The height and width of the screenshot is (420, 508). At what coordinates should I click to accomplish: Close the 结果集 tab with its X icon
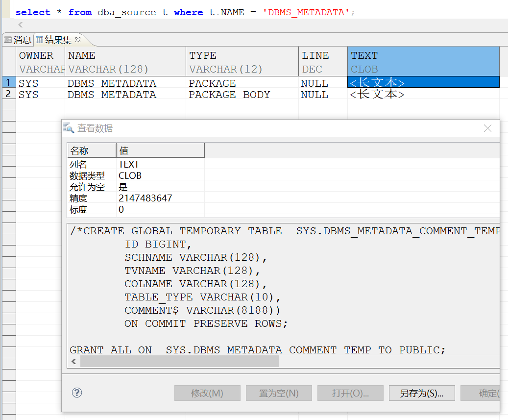tap(78, 39)
